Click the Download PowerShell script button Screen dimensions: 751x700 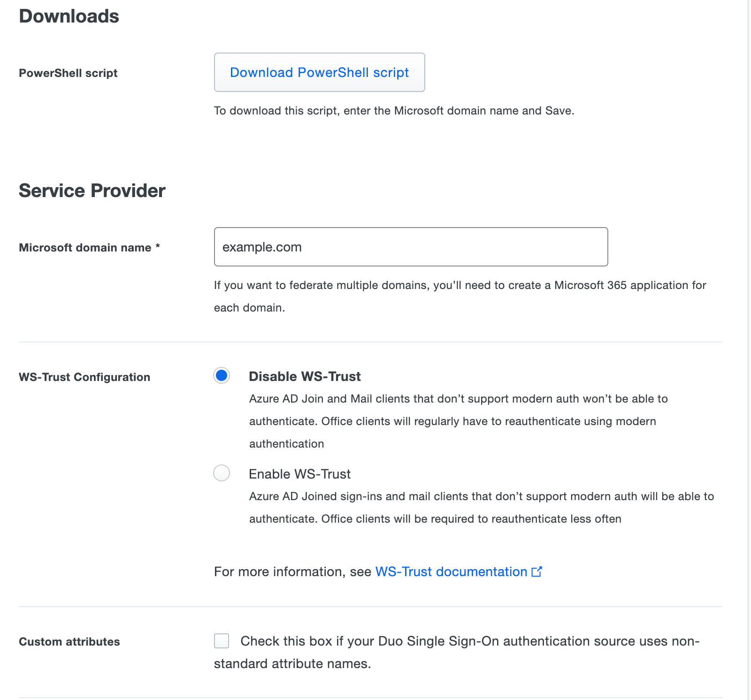(x=319, y=72)
